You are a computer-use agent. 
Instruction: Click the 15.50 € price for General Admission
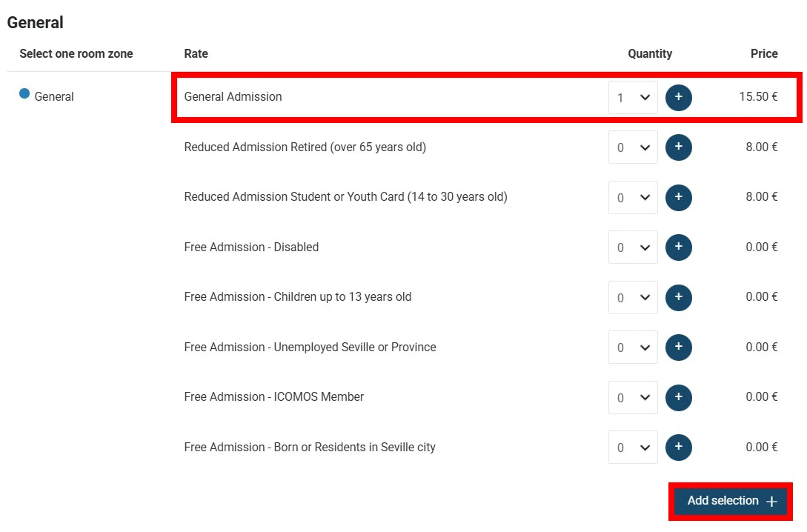(x=758, y=97)
